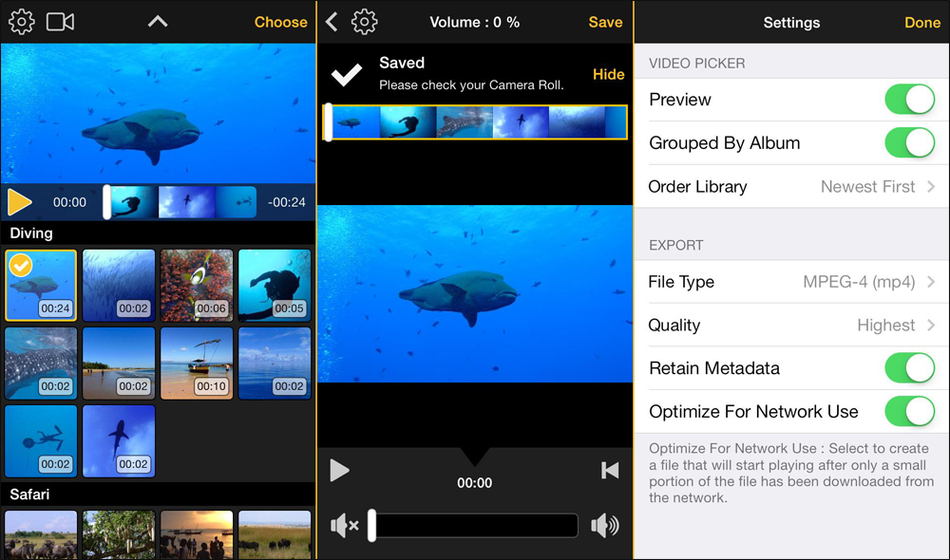Image resolution: width=950 pixels, height=560 pixels.
Task: Tap the yellow play triangle on the video preview
Action: click(x=17, y=201)
